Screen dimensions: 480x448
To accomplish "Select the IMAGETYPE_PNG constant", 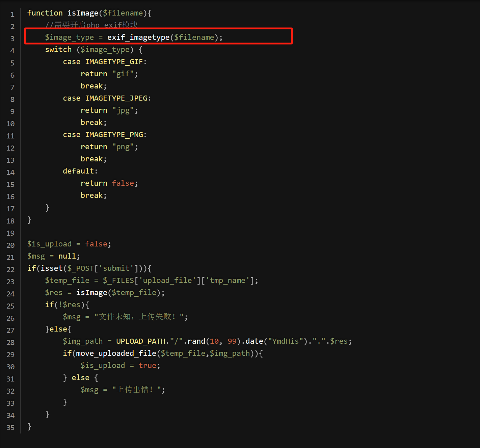I will [x=114, y=135].
